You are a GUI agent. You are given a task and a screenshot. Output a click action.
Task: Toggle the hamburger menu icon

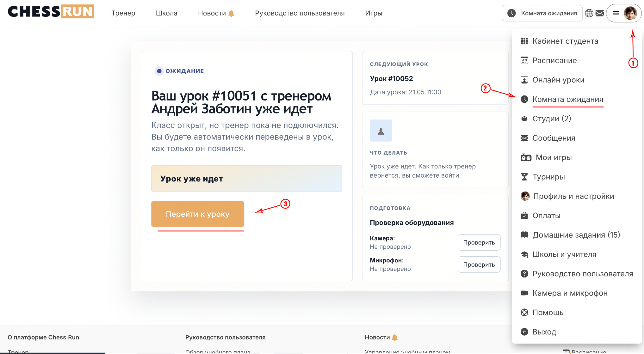click(x=616, y=13)
